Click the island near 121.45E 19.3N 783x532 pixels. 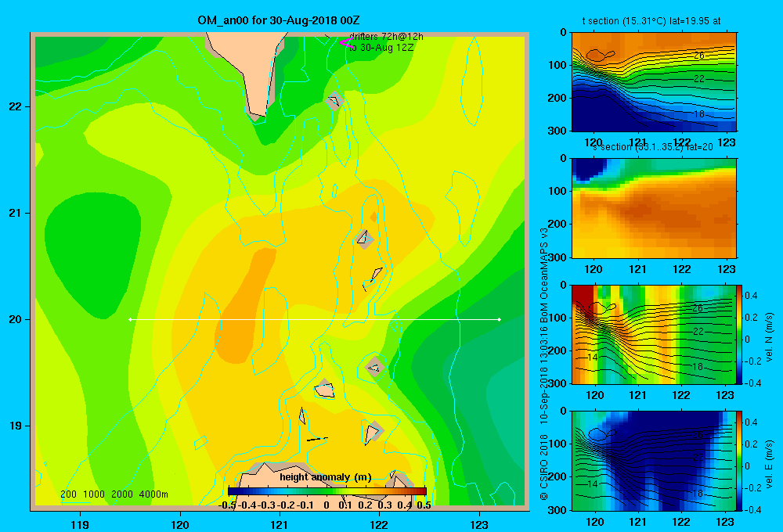click(x=325, y=390)
